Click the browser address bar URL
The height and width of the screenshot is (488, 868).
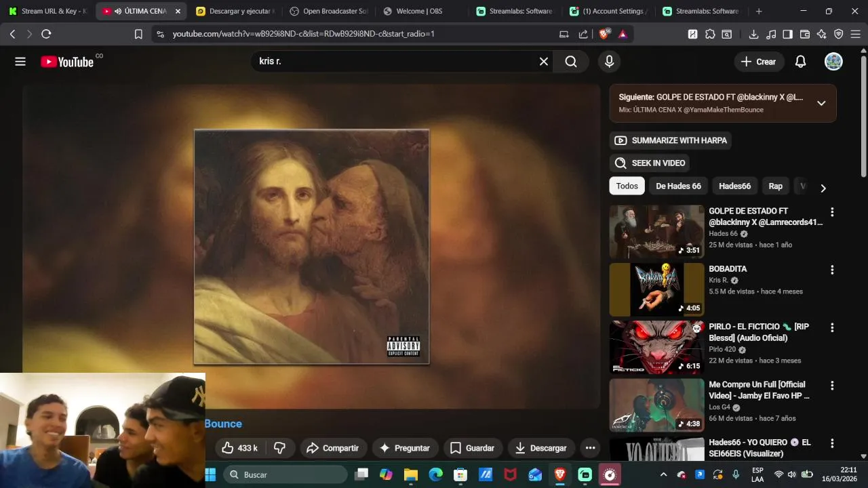click(x=304, y=34)
